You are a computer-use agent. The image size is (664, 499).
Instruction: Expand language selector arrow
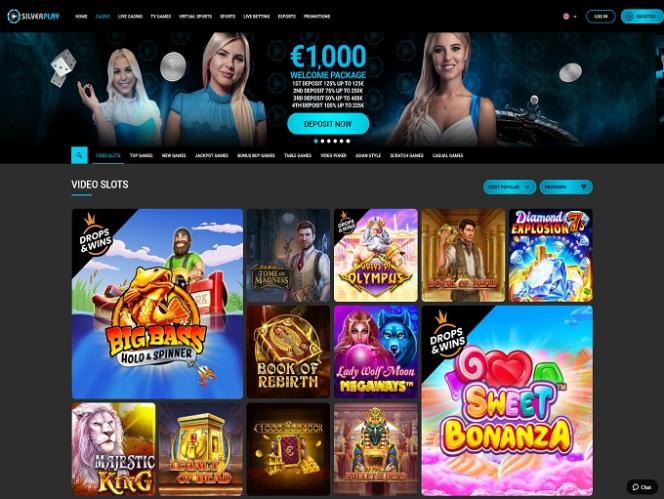tap(575, 17)
